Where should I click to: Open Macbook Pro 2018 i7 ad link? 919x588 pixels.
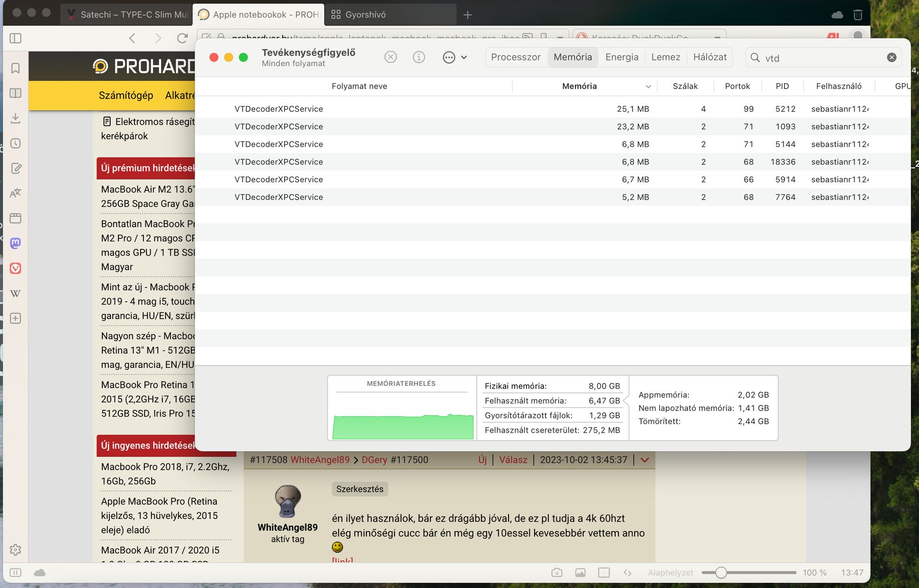165,473
